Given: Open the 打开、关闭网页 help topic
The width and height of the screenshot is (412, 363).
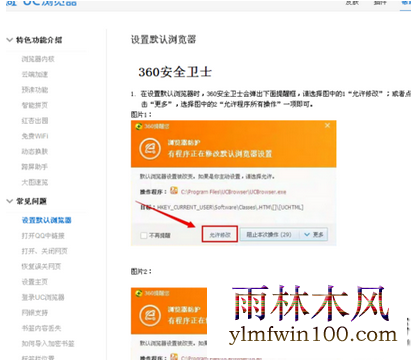Looking at the screenshot, I should click(x=44, y=251).
